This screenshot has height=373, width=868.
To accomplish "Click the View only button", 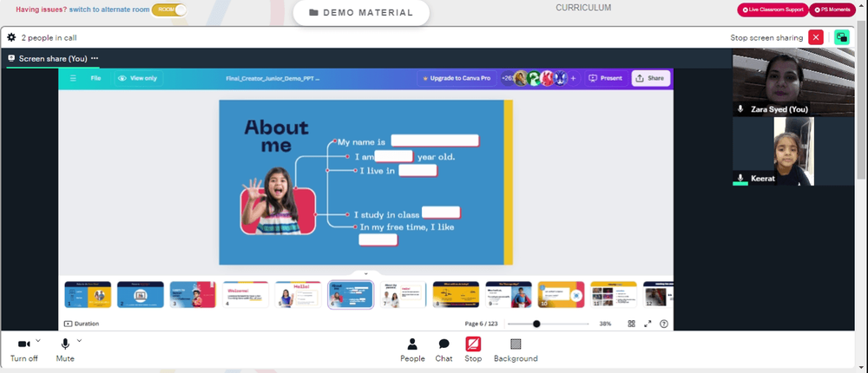I will tap(138, 78).
